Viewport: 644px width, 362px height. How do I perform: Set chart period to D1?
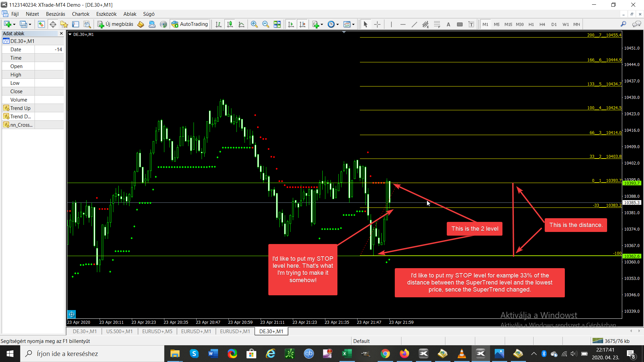[554, 24]
